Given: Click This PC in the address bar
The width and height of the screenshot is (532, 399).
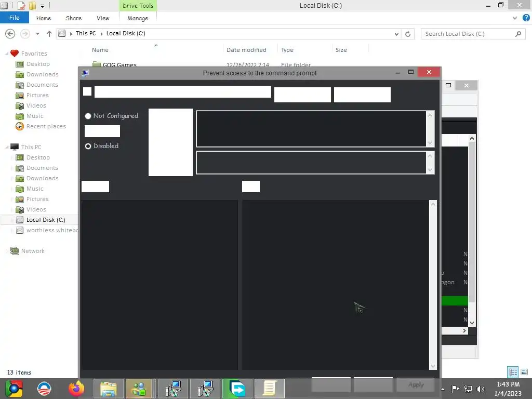Looking at the screenshot, I should click(x=86, y=33).
